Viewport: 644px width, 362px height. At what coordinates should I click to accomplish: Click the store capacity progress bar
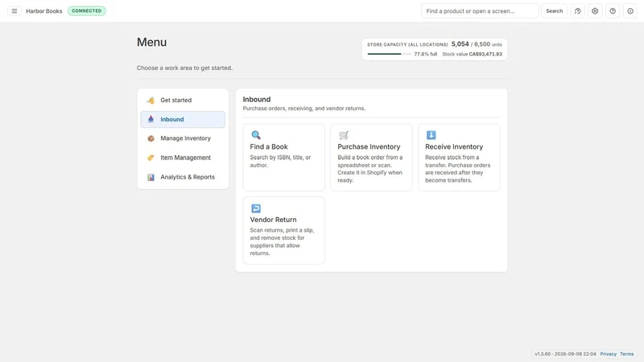coord(389,54)
